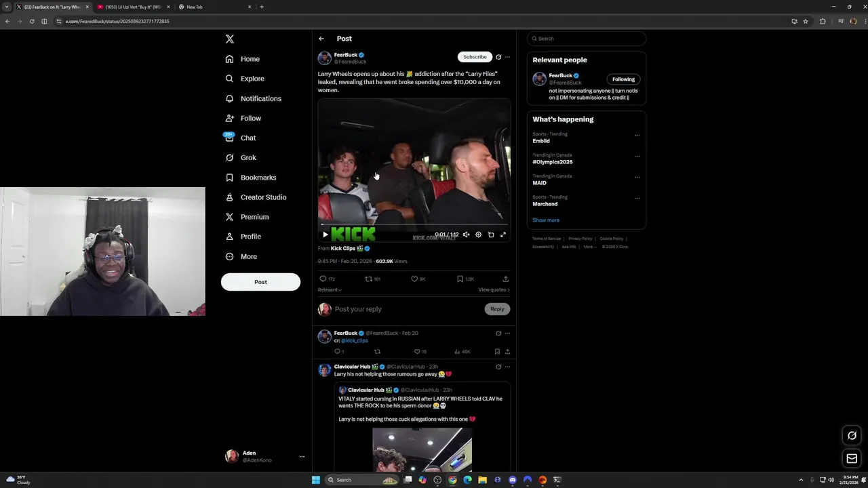Open trending topic #Olympics2026

[x=553, y=162]
